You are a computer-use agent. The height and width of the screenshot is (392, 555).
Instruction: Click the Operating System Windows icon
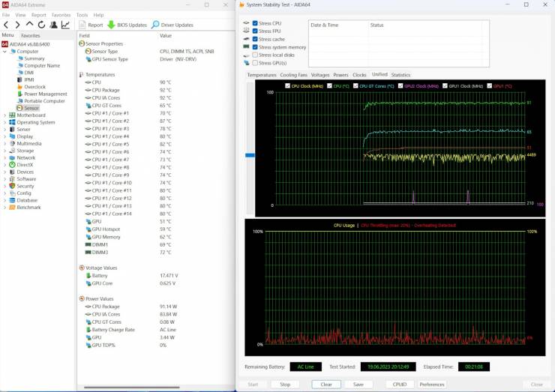[13, 122]
